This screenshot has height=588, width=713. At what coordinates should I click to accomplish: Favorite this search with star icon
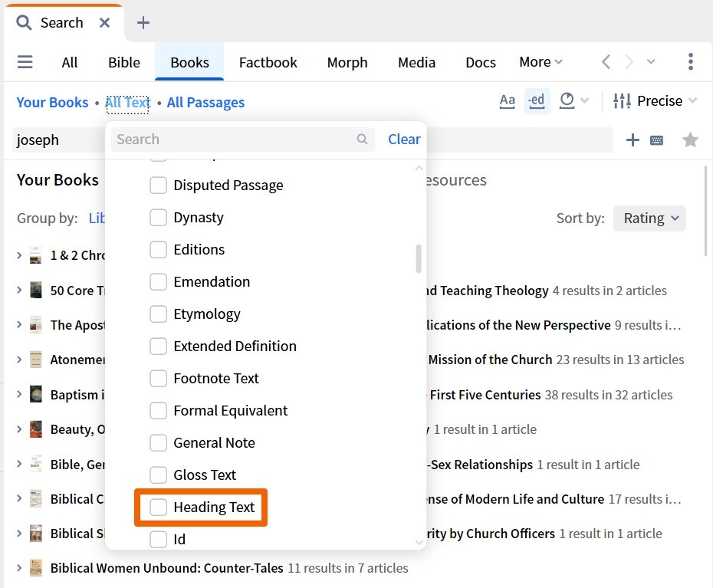[690, 140]
